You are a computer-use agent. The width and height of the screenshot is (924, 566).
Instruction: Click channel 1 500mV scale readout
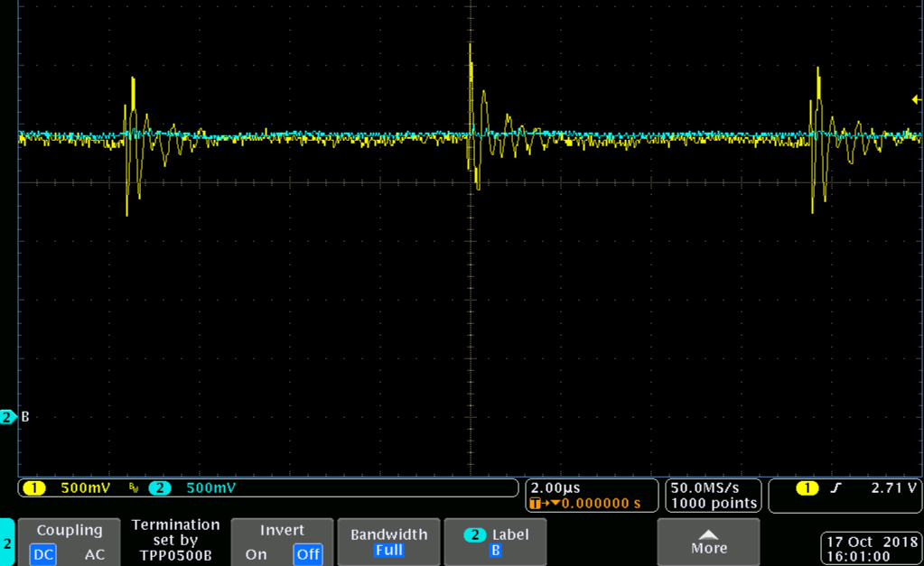pos(86,487)
